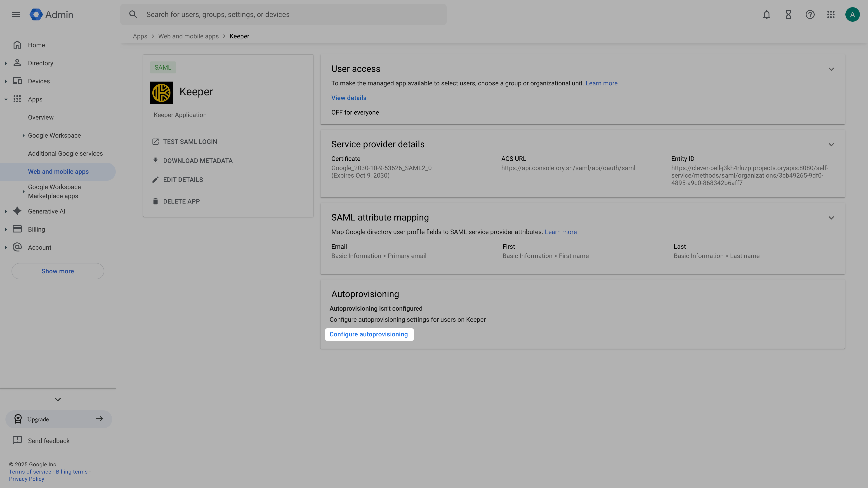This screenshot has height=488, width=868.
Task: Click Configure autoprovisioning
Action: (369, 334)
